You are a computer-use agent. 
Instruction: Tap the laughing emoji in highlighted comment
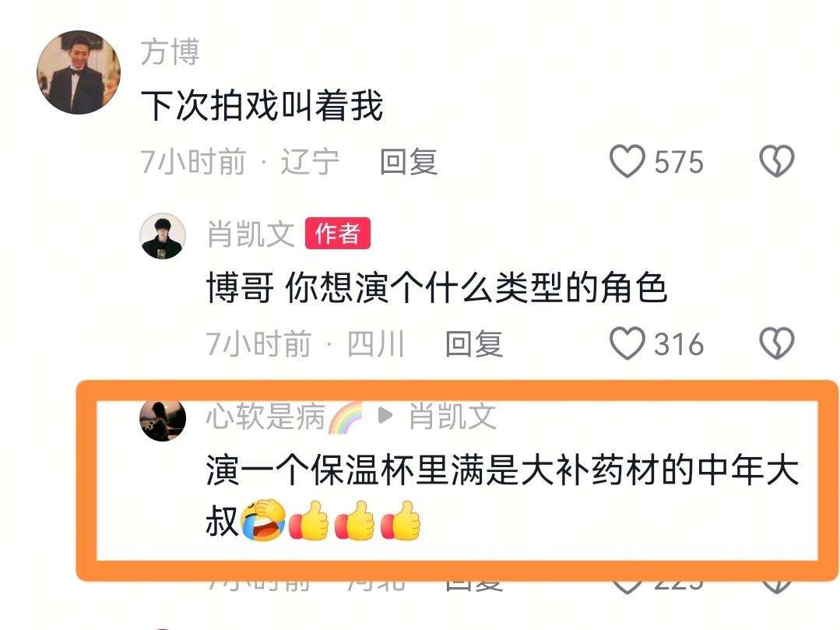pyautogui.click(x=262, y=519)
